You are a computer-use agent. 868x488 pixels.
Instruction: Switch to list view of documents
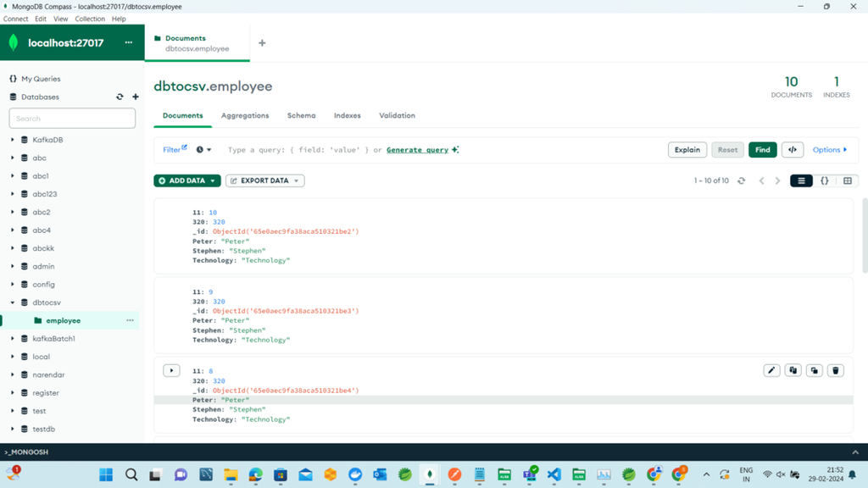click(x=801, y=181)
